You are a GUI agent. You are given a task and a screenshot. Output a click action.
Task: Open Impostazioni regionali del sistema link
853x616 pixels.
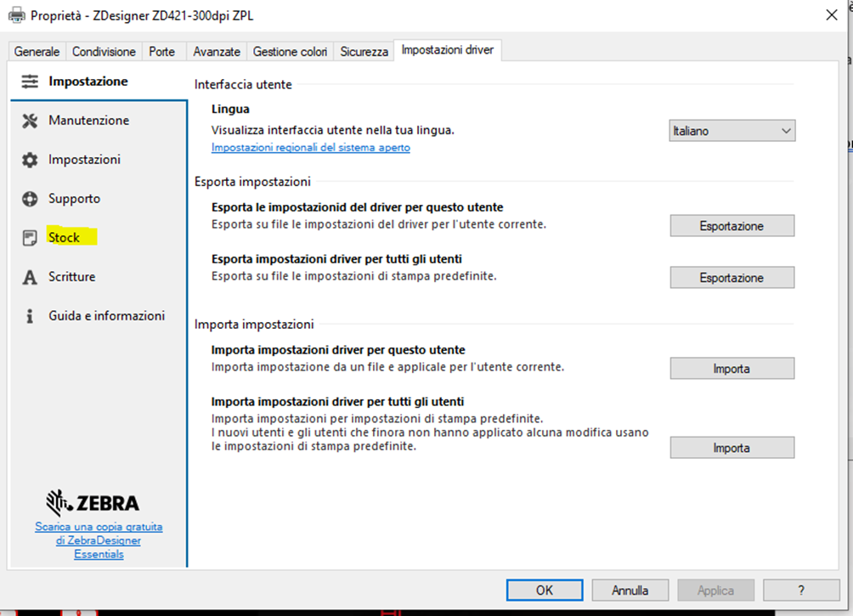(310, 148)
